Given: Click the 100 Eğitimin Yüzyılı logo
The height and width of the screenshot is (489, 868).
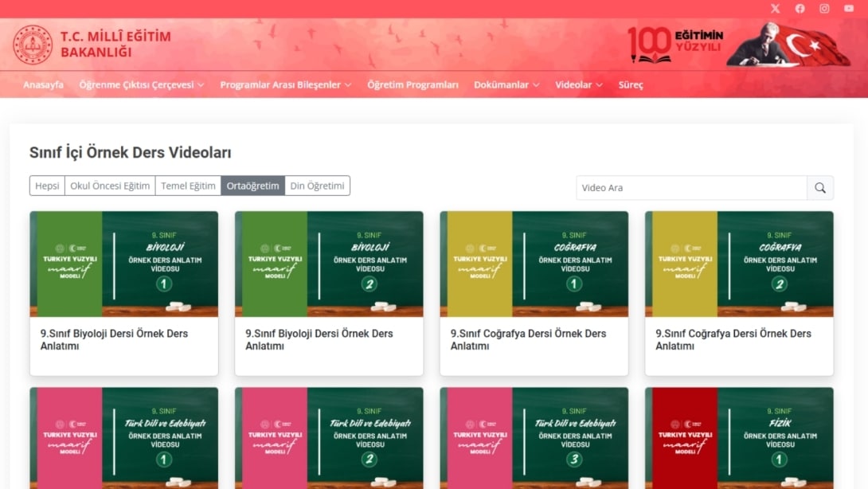Looking at the screenshot, I should point(675,45).
